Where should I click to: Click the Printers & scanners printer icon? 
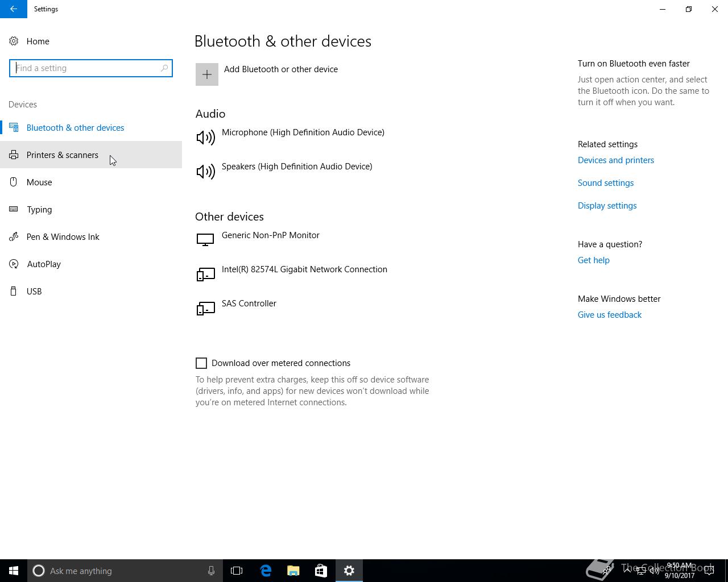[x=14, y=155]
